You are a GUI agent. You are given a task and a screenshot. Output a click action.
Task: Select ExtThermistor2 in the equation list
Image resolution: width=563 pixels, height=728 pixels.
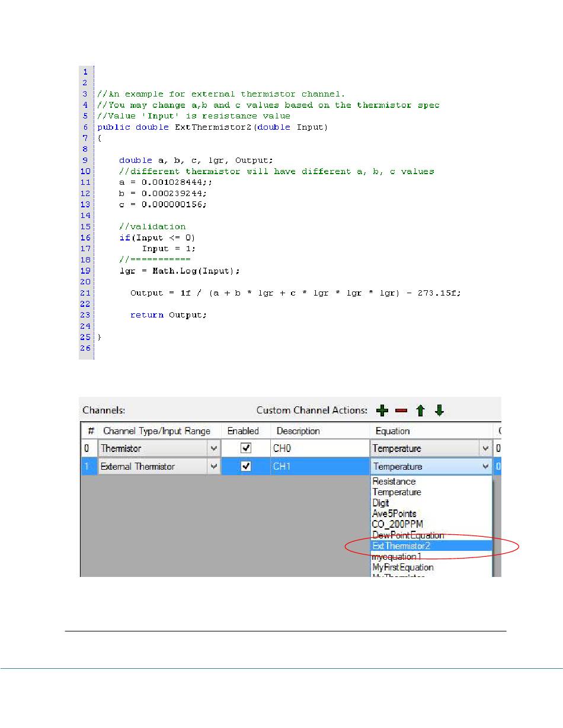point(431,546)
